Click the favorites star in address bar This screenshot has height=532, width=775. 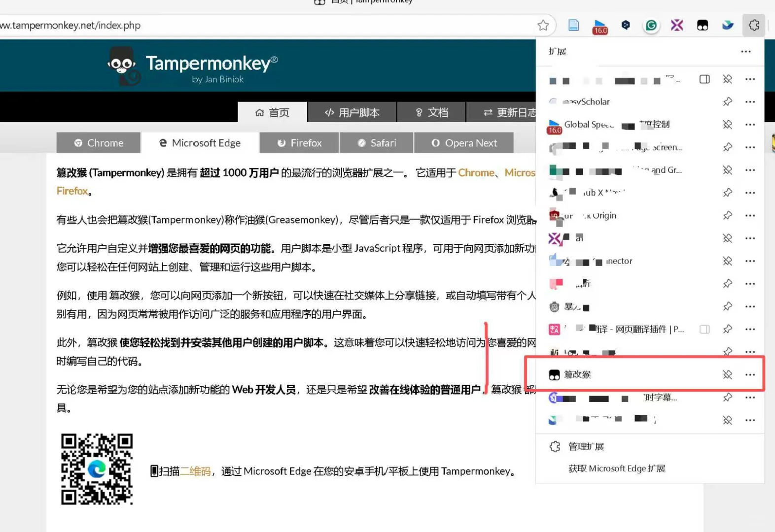[x=543, y=25]
